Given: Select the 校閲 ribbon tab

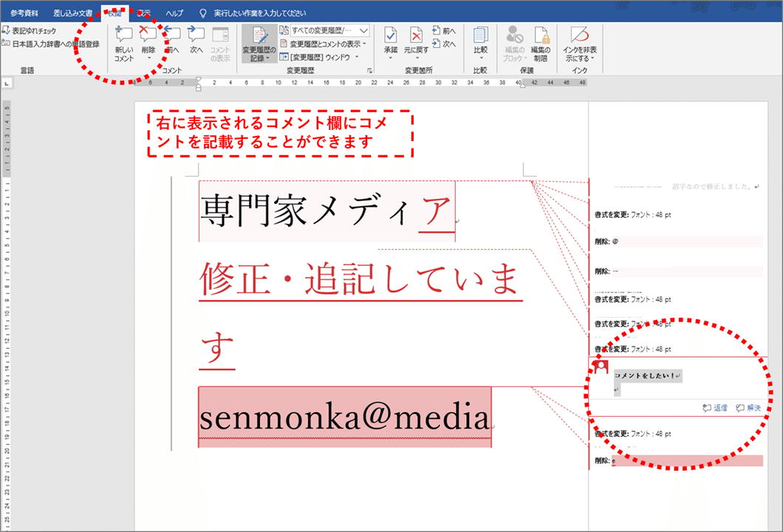Looking at the screenshot, I should [x=114, y=13].
